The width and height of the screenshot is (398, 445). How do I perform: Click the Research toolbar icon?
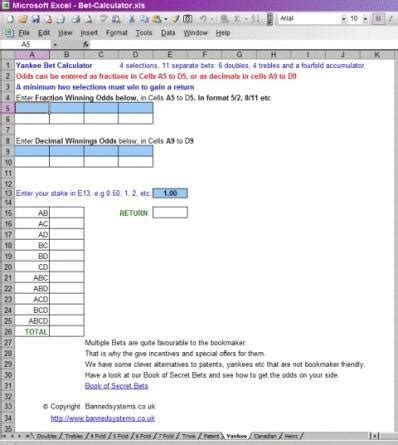(x=116, y=19)
